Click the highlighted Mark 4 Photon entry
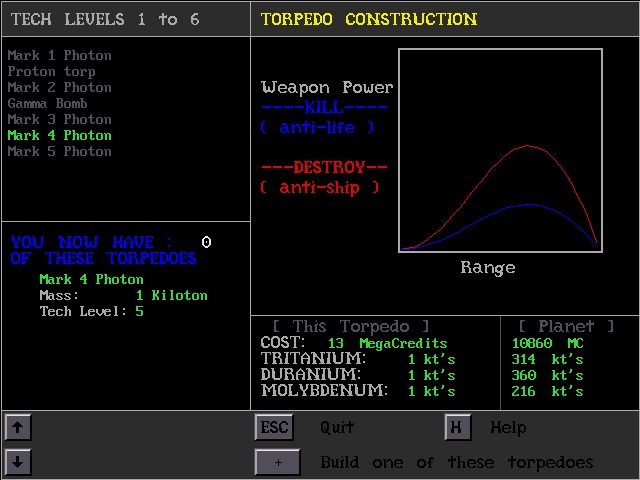 pyautogui.click(x=59, y=135)
